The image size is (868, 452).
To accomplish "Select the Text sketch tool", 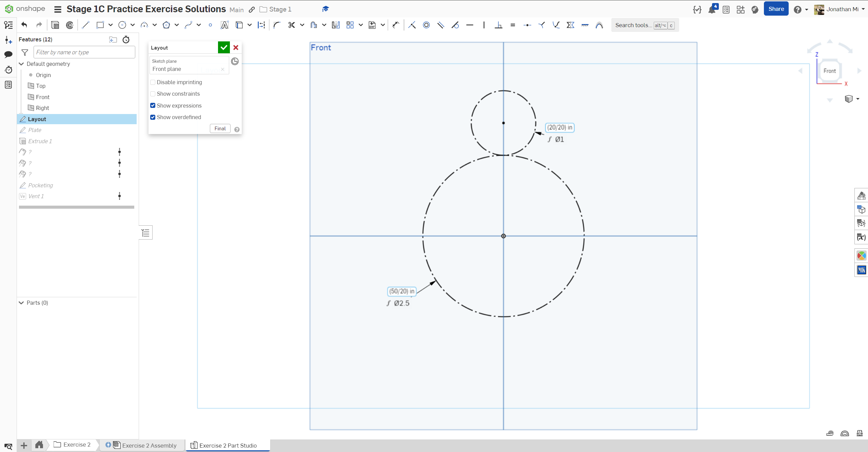I will coord(224,25).
